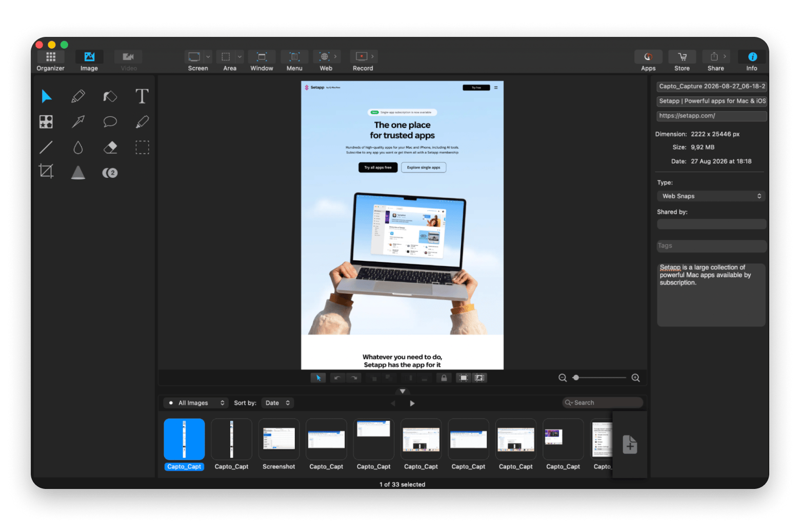
Task: Click the pointer tool in canvas toolbar
Action: click(318, 378)
